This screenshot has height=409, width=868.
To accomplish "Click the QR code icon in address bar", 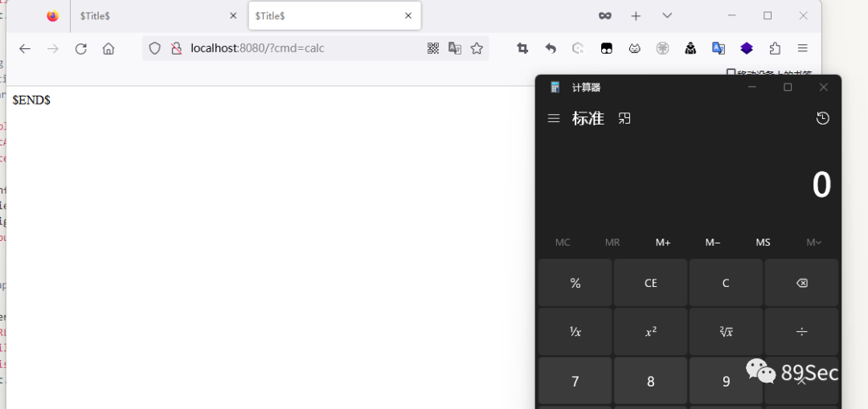I will [433, 48].
